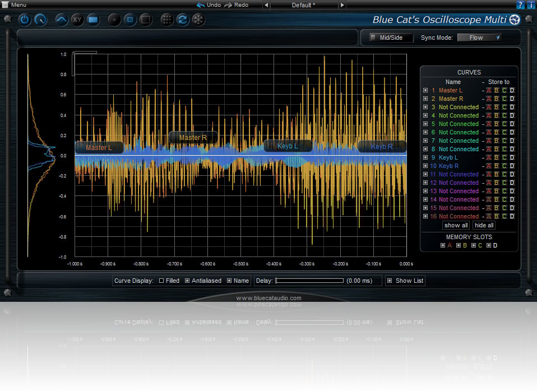Select the 'Keyb R' name in curves list

(448, 166)
